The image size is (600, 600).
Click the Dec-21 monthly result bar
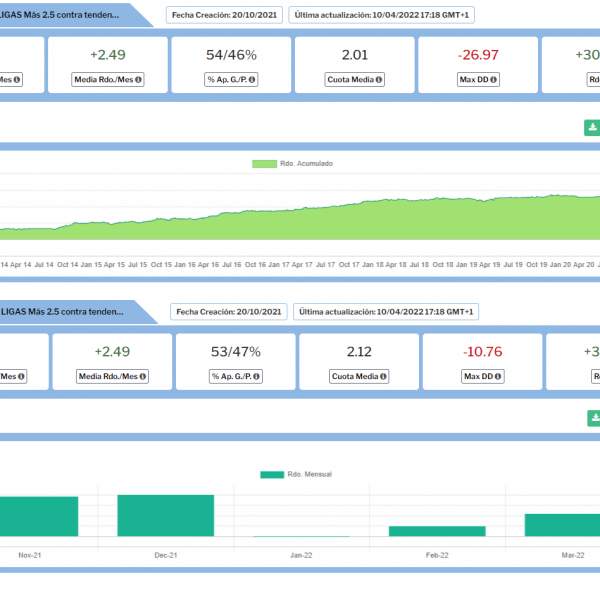coord(165,516)
